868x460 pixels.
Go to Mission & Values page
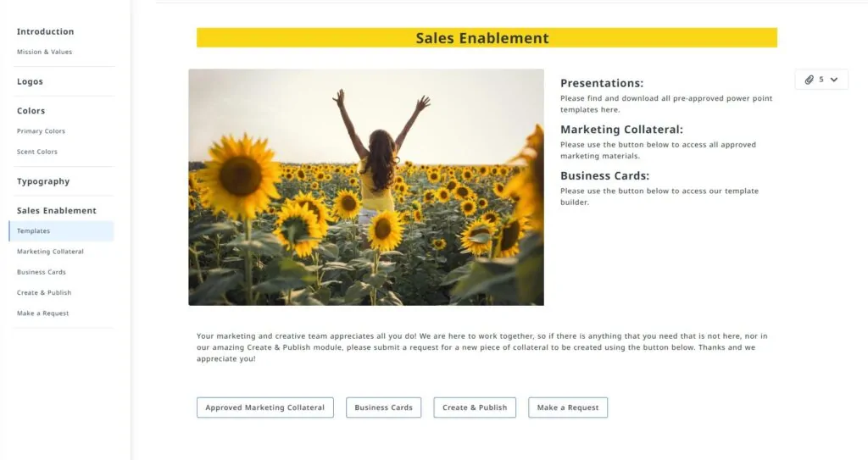(44, 52)
